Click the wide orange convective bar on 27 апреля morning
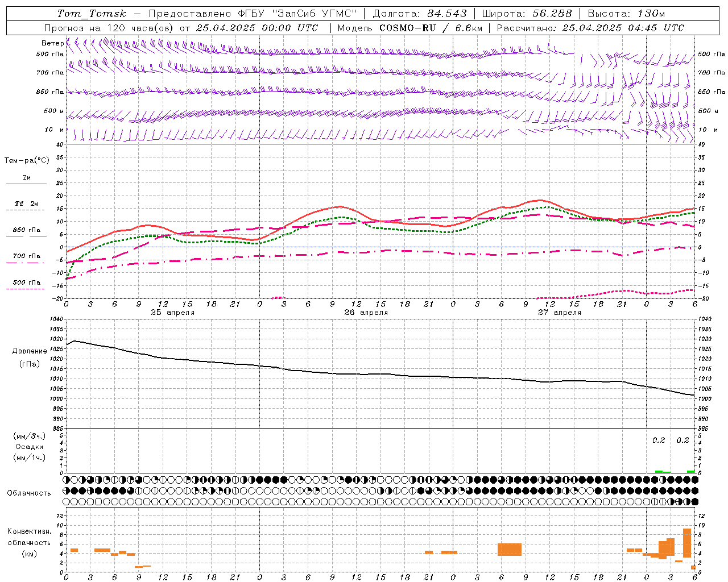728x582 pixels. [x=510, y=550]
